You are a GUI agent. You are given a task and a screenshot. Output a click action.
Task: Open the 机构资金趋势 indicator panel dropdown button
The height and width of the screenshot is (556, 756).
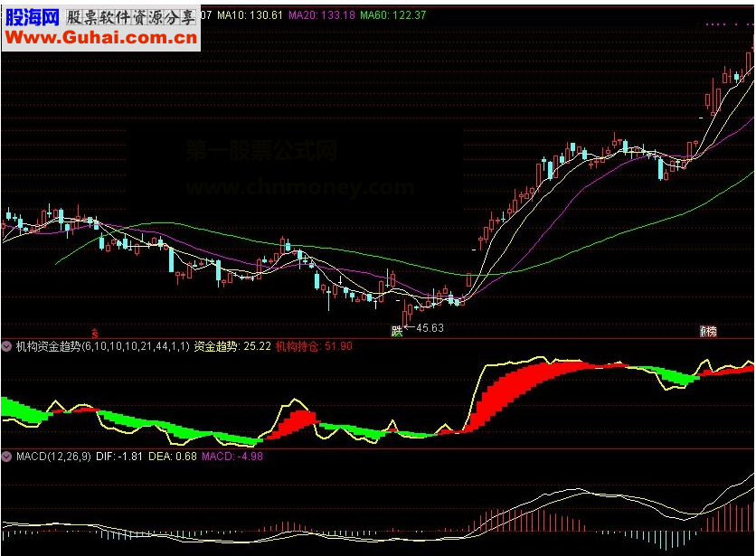[6, 346]
